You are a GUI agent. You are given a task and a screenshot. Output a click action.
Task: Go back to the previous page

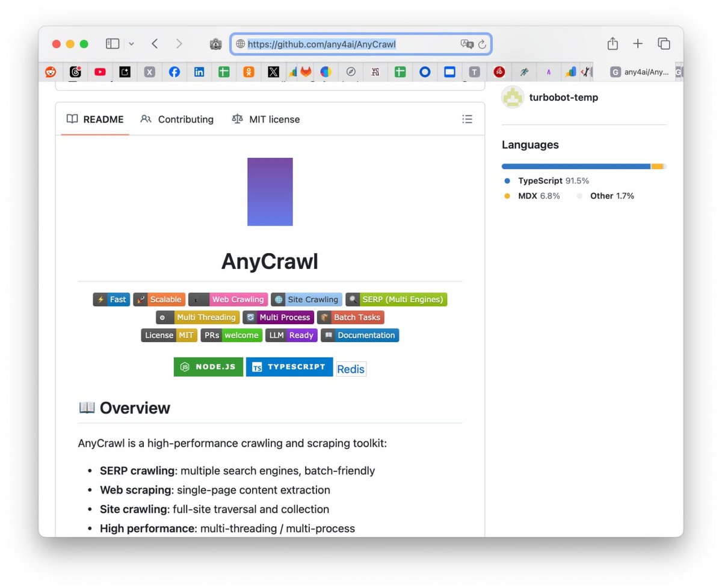point(155,44)
